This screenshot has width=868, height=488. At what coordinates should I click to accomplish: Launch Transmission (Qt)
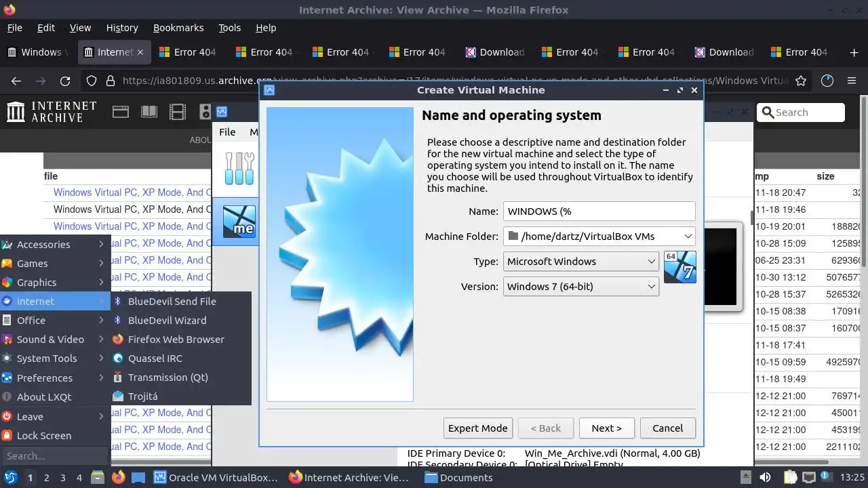(x=181, y=377)
